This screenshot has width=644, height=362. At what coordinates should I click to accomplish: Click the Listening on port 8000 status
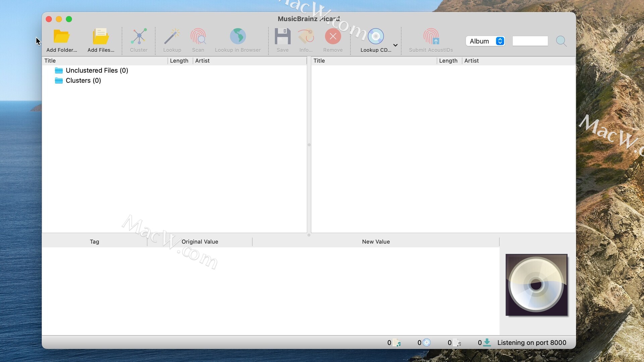point(532,343)
